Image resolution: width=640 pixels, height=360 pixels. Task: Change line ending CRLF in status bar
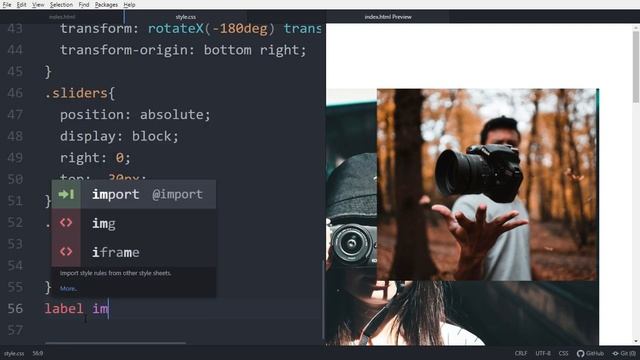[521, 353]
